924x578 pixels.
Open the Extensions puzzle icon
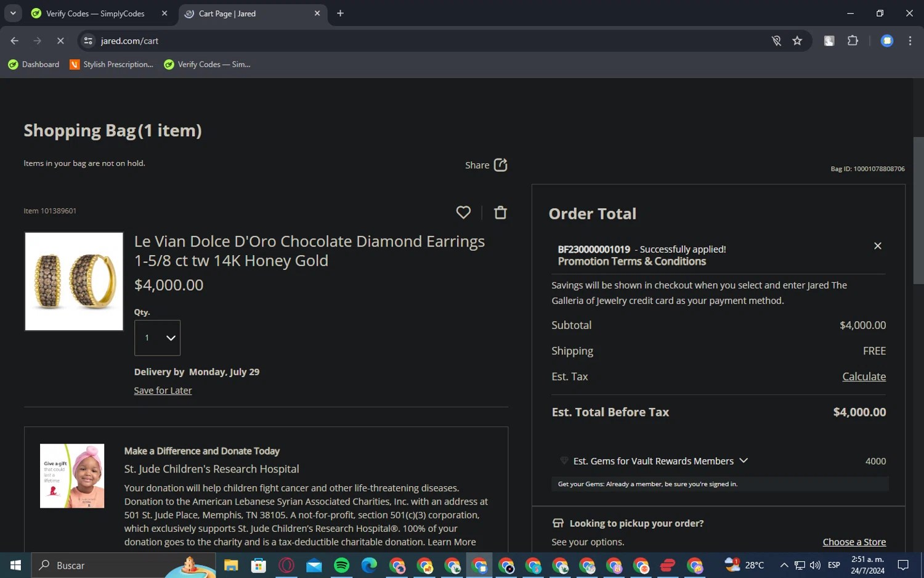(853, 41)
